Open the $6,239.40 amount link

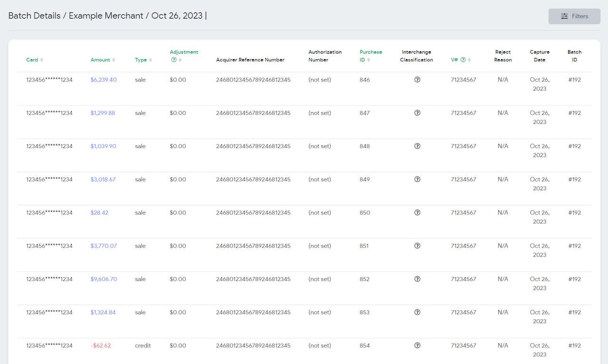click(104, 80)
